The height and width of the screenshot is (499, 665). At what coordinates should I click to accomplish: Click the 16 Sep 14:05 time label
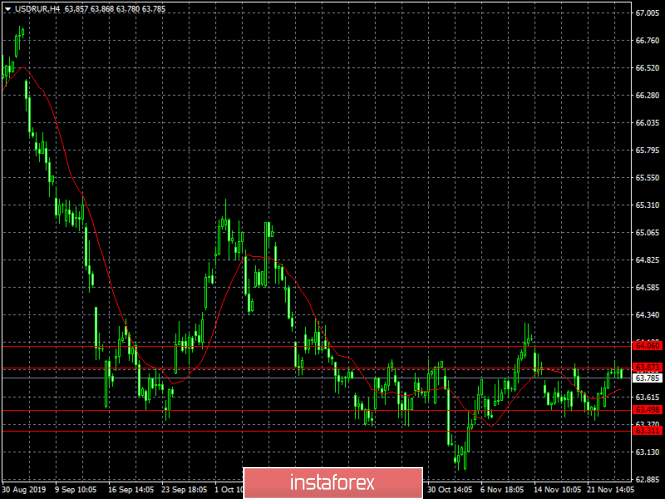(128, 491)
